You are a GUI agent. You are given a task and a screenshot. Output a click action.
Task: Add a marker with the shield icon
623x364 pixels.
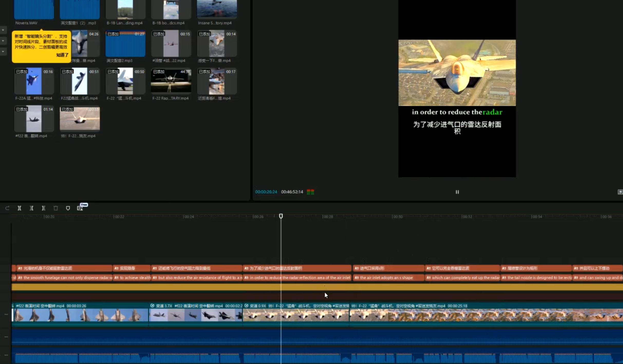point(68,208)
